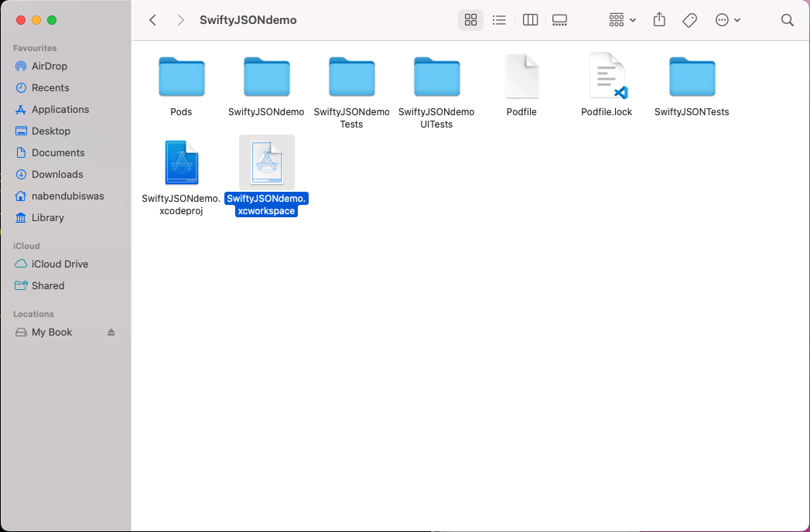Switch to list view
Viewport: 810px width, 532px height.
click(x=499, y=20)
